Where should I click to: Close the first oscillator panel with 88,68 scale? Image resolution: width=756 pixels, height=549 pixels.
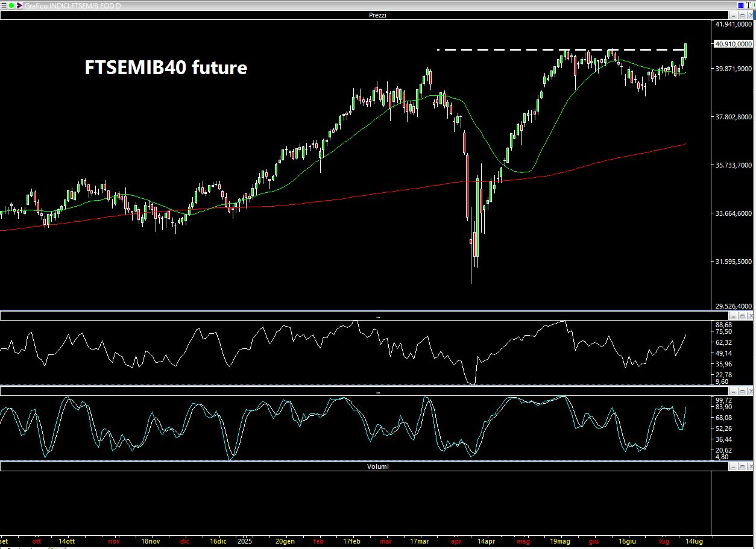750,316
